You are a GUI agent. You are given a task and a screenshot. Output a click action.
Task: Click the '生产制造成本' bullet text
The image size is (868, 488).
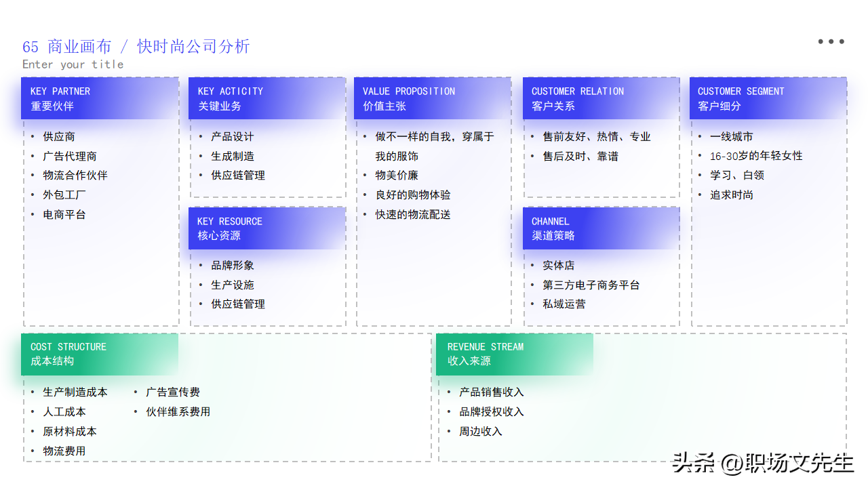tap(75, 392)
